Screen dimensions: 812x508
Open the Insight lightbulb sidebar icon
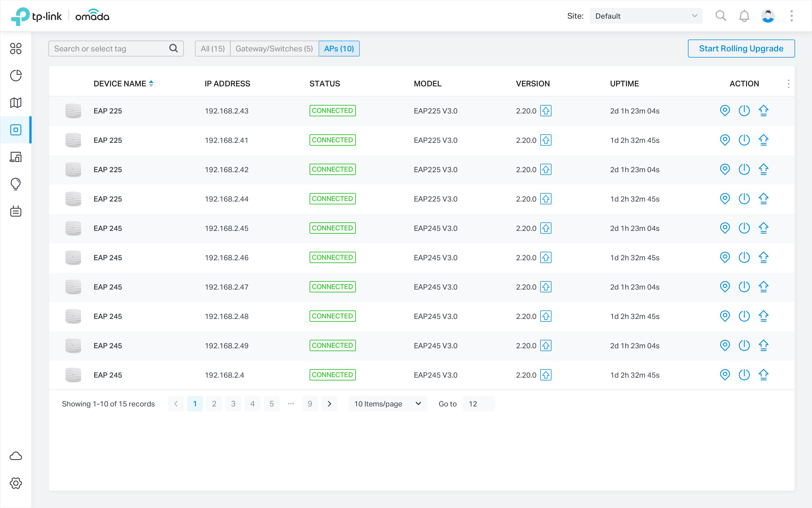[x=16, y=184]
